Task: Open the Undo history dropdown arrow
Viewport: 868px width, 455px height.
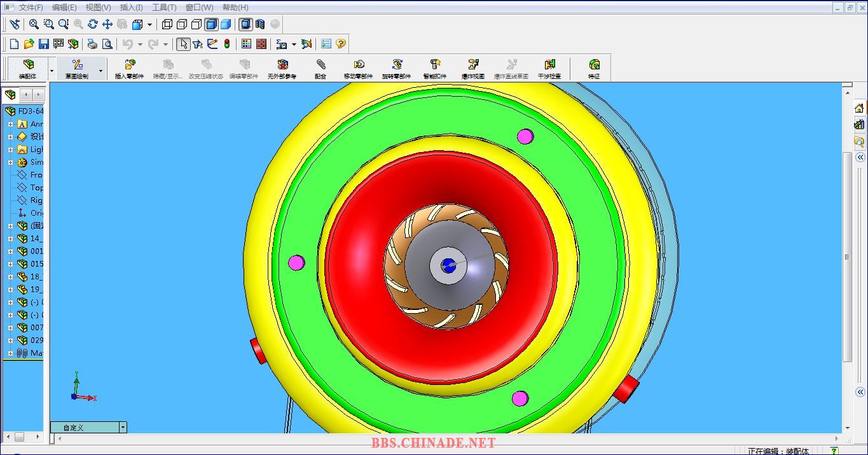Action: [x=140, y=44]
